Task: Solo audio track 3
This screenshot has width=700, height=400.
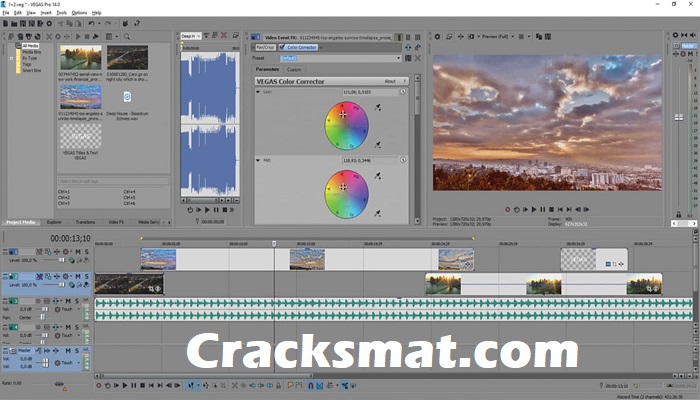Action: tap(77, 301)
